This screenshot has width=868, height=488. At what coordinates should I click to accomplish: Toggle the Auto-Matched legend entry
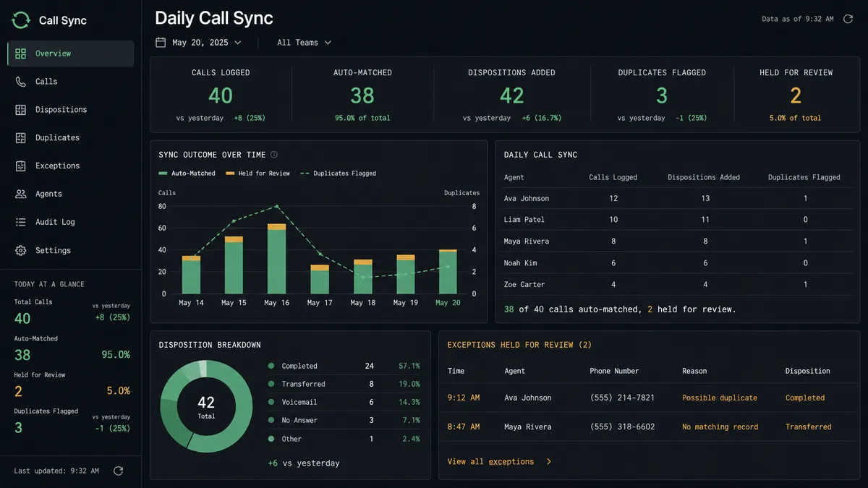pos(187,174)
